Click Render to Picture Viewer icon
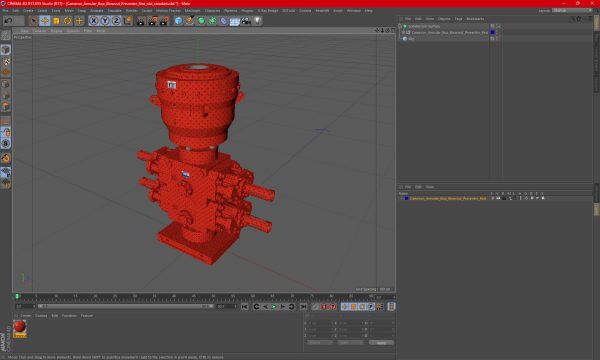The width and height of the screenshot is (600, 360). point(152,21)
